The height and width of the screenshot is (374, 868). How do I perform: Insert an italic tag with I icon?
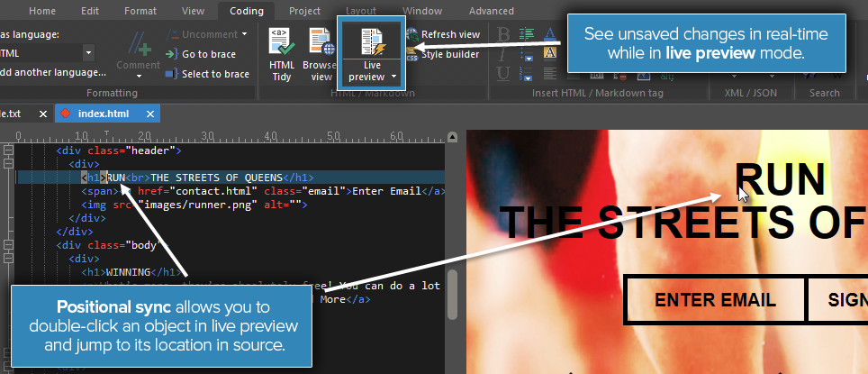pos(501,54)
